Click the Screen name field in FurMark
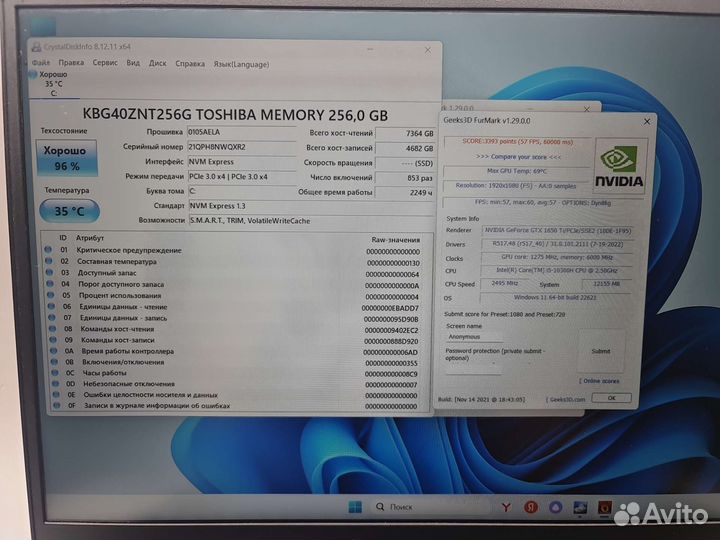Viewport: 720px width, 540px height. pos(474,337)
